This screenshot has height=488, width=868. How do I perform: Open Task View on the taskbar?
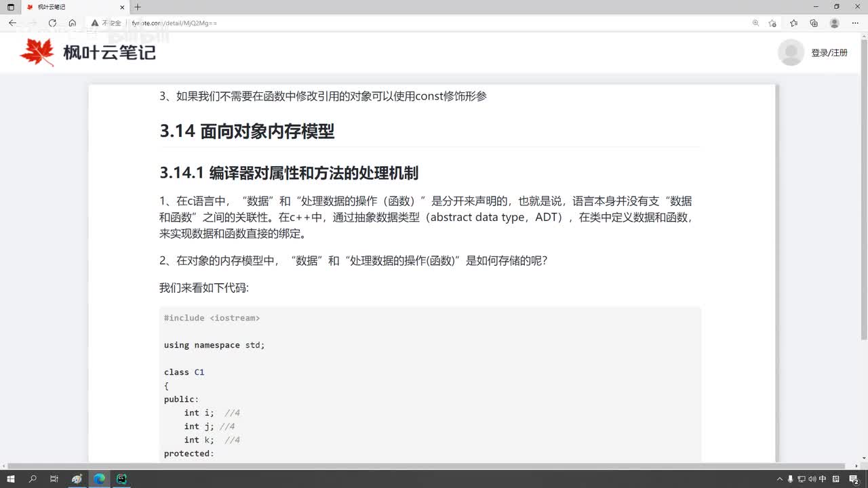(54, 479)
